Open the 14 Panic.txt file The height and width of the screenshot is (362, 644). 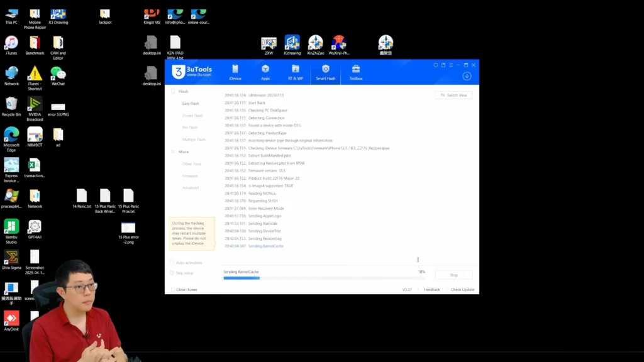[82, 199]
